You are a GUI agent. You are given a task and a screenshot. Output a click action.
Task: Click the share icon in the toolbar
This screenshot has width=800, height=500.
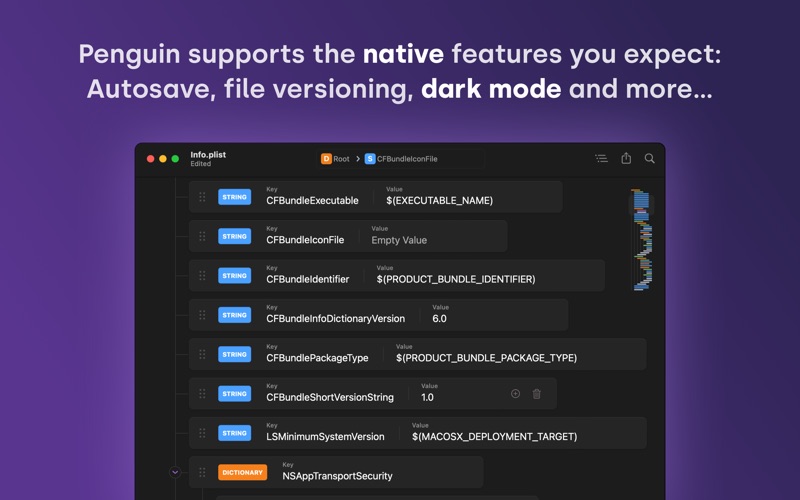click(626, 158)
